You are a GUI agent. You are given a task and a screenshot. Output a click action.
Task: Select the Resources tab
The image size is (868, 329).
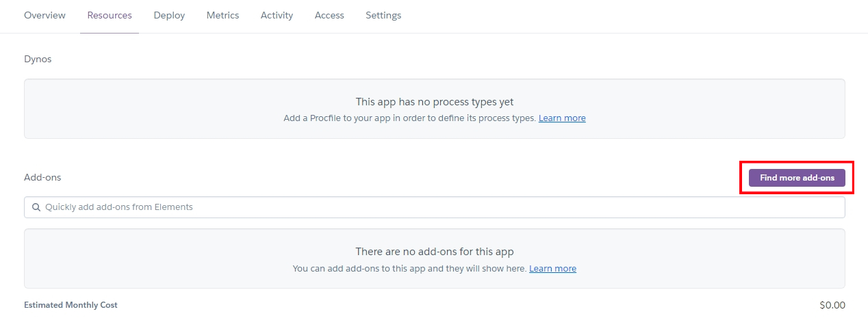click(x=110, y=15)
